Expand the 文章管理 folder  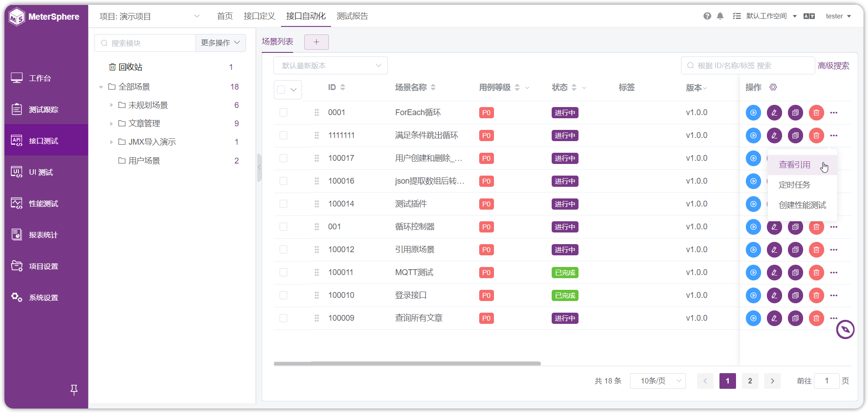point(111,124)
